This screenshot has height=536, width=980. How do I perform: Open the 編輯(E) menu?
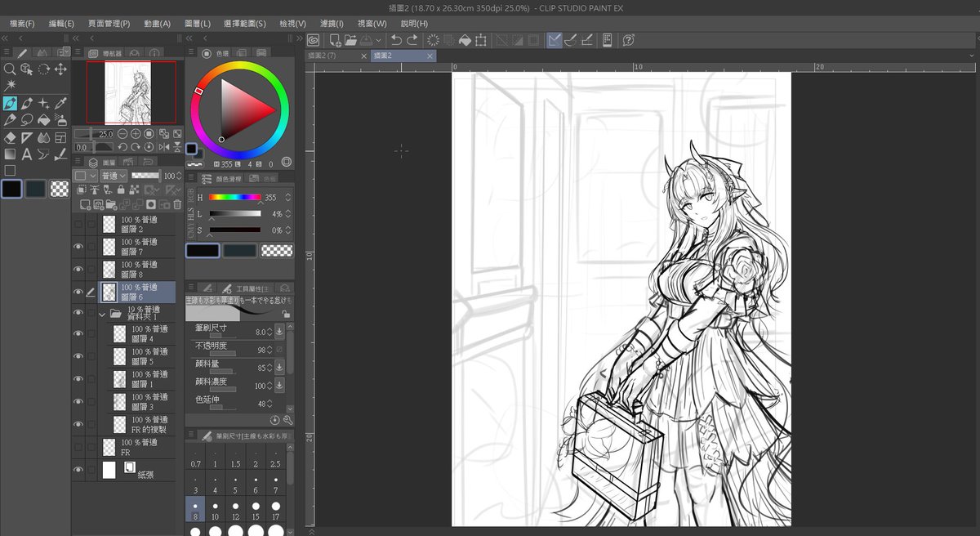[61, 24]
